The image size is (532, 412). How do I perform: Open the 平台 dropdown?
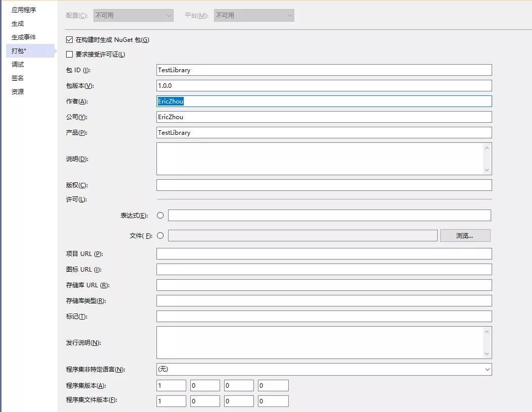(x=289, y=15)
